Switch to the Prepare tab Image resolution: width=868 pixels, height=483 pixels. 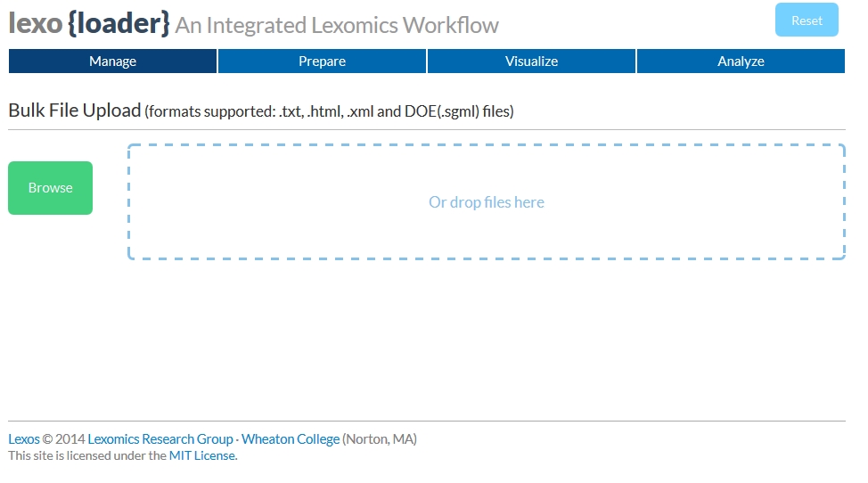(x=323, y=61)
